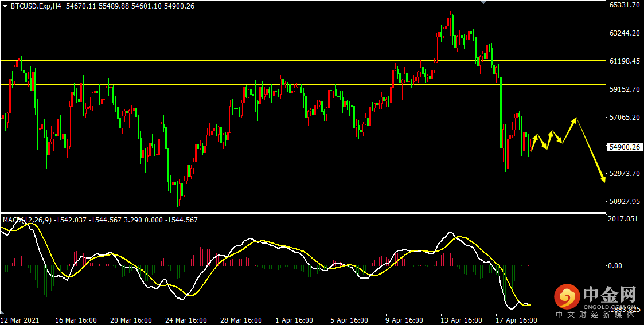Click the 59152.70 price scale label

[625, 89]
